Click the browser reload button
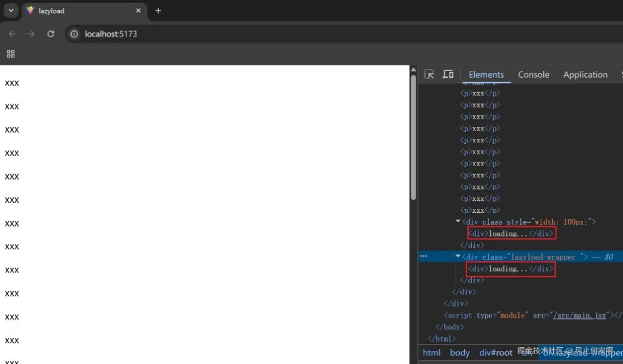Viewport: 623px width, 364px height. coord(51,34)
